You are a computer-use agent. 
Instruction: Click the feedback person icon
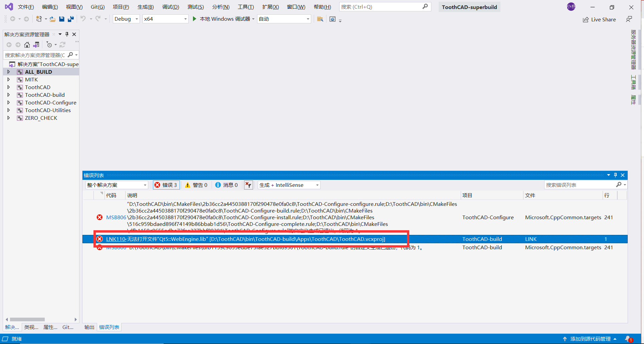point(629,19)
